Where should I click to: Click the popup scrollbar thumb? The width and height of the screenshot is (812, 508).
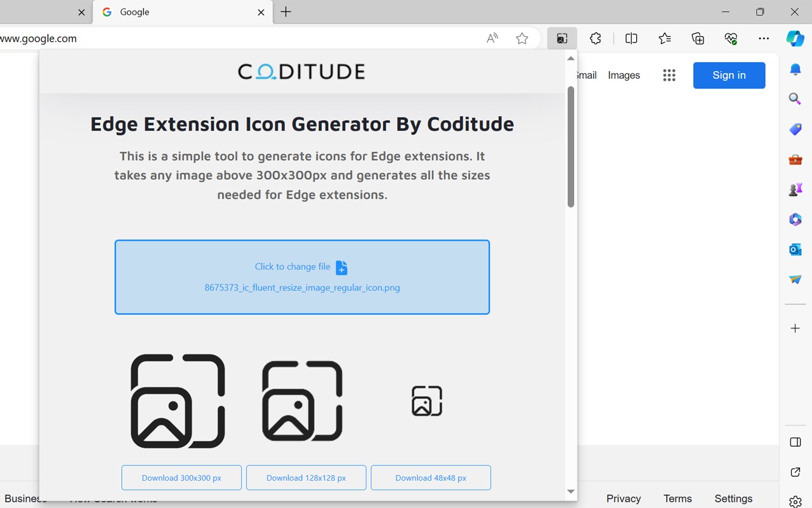point(571,147)
